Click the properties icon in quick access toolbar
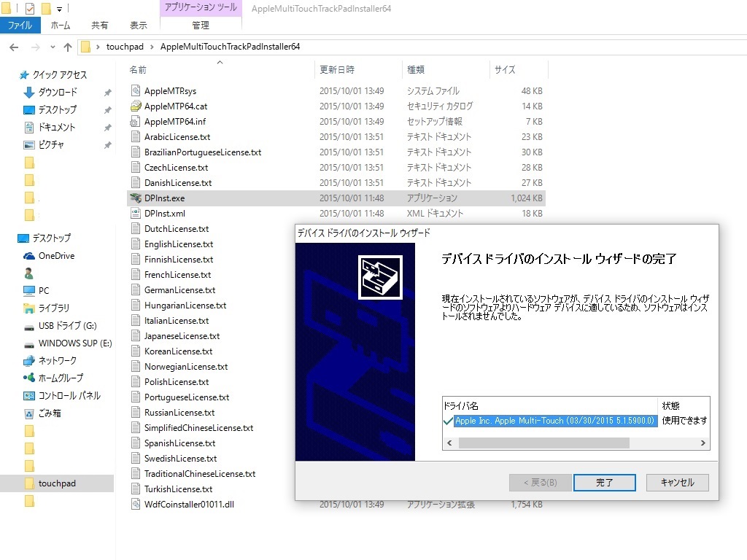The width and height of the screenshot is (747, 560). point(29,8)
